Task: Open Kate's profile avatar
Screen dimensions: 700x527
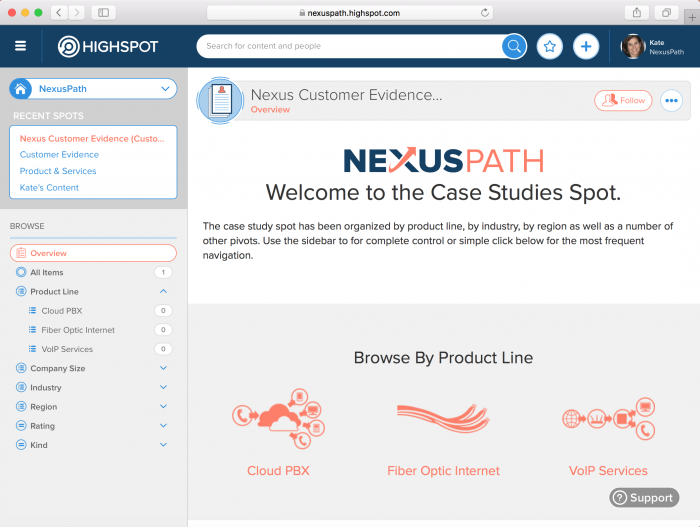Action: pyautogui.click(x=633, y=46)
